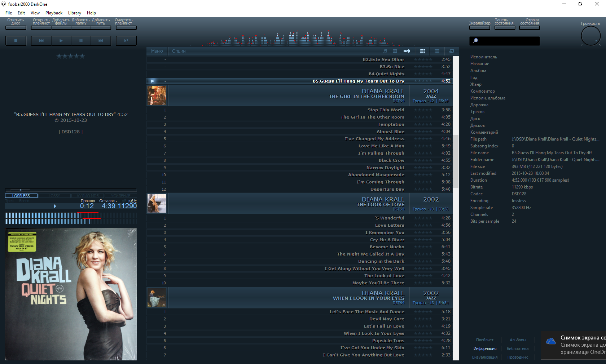The height and width of the screenshot is (364, 606).
Task: Select the Проводник panel tab
Action: click(x=518, y=357)
